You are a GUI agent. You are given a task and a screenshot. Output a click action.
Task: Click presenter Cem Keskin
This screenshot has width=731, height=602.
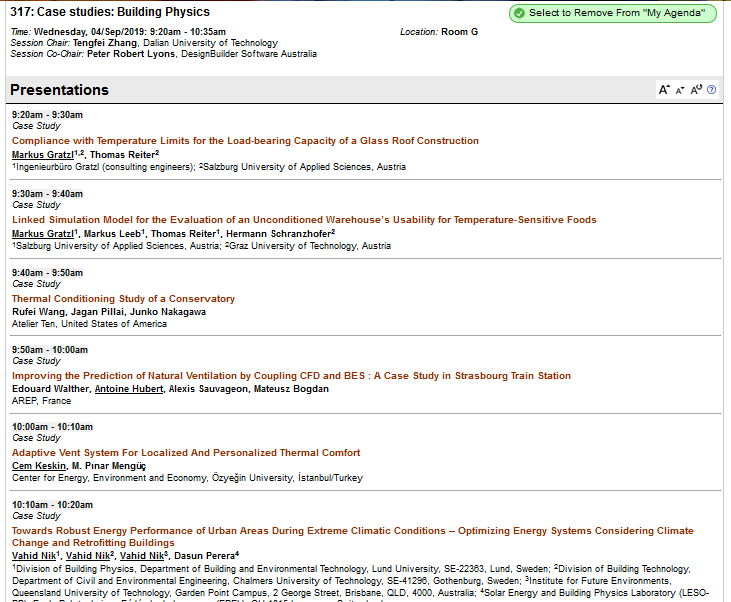coord(39,466)
